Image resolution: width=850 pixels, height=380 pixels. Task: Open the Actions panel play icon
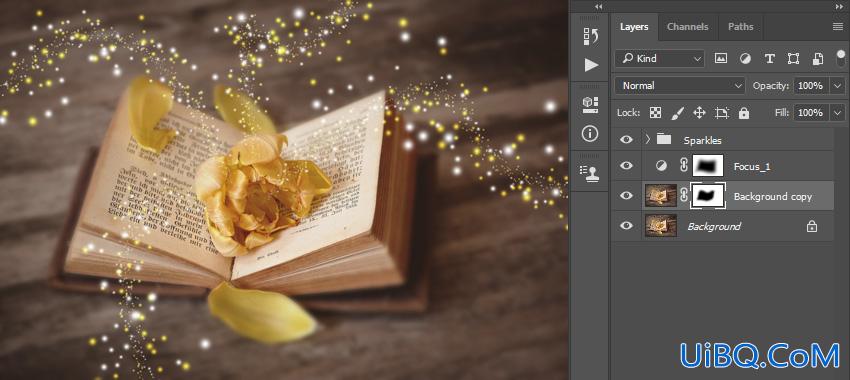(591, 66)
